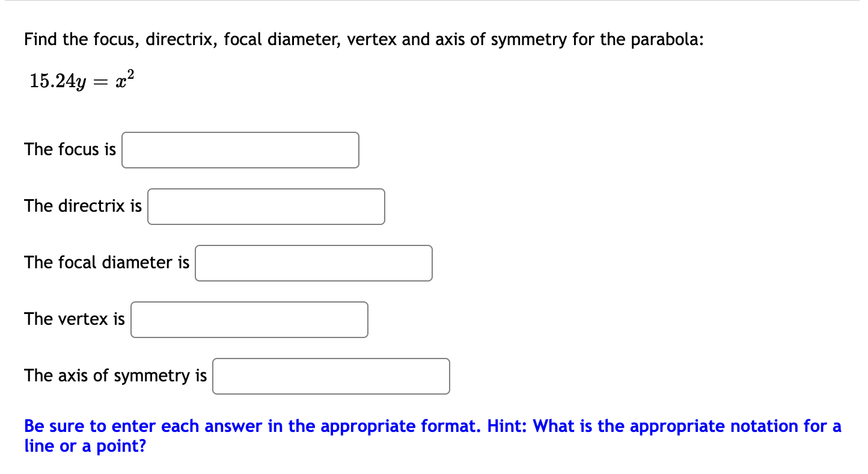Click the text 'The directrix is'
This screenshot has height=474, width=868.
point(82,206)
